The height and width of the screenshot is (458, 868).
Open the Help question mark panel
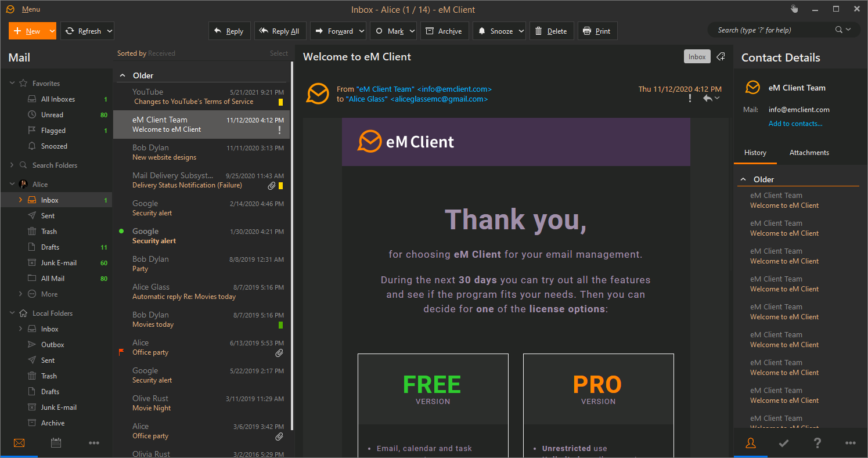817,442
